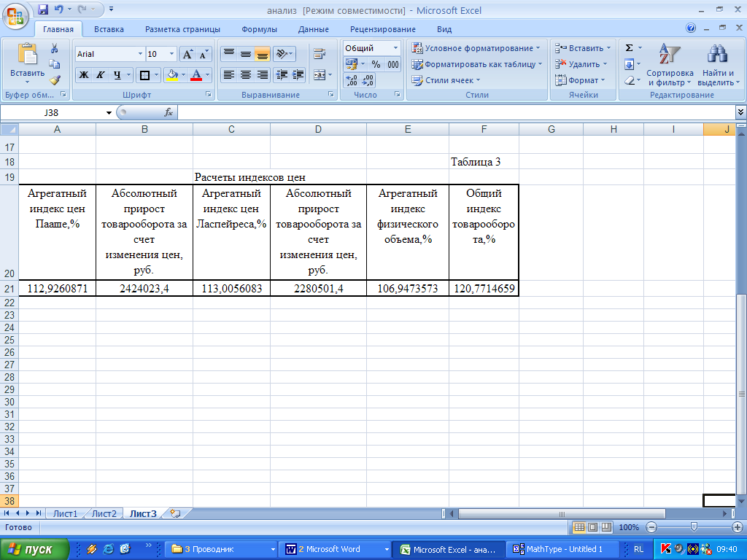
Task: Click the Office button logo
Action: (x=15, y=15)
